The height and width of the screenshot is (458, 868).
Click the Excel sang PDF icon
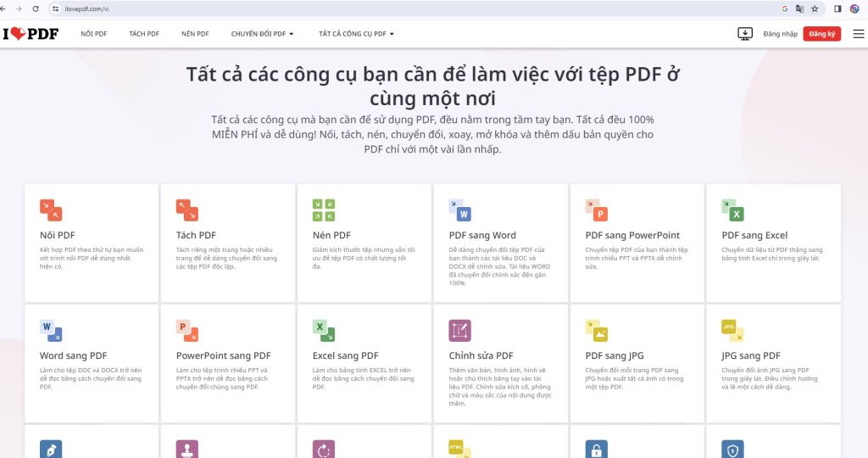pyautogui.click(x=323, y=331)
